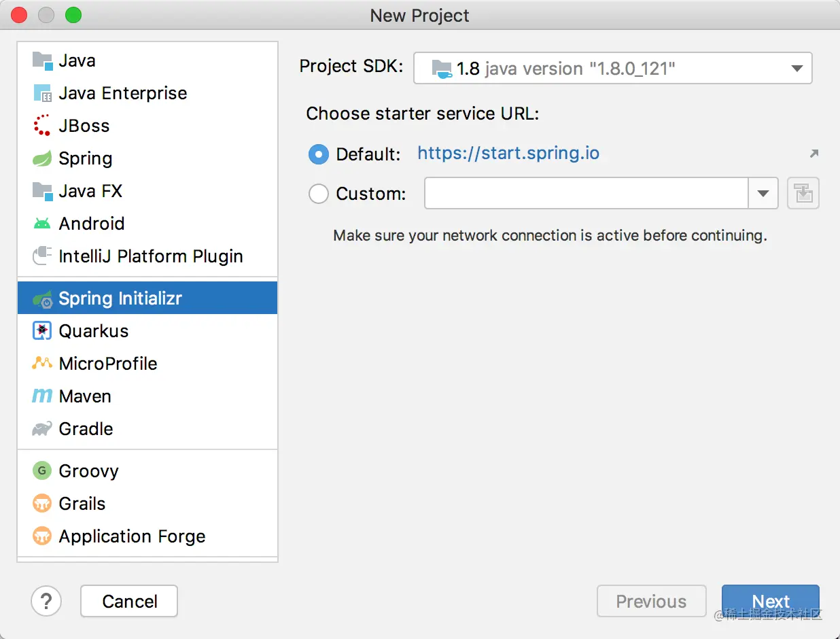The height and width of the screenshot is (639, 840).
Task: Click the Android robot icon
Action: click(x=42, y=224)
